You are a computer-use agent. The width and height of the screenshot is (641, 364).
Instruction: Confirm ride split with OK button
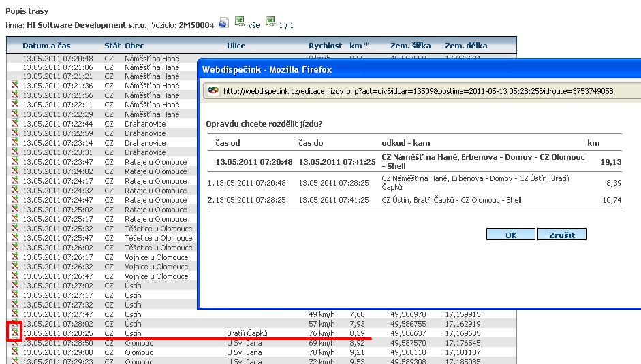pos(511,235)
